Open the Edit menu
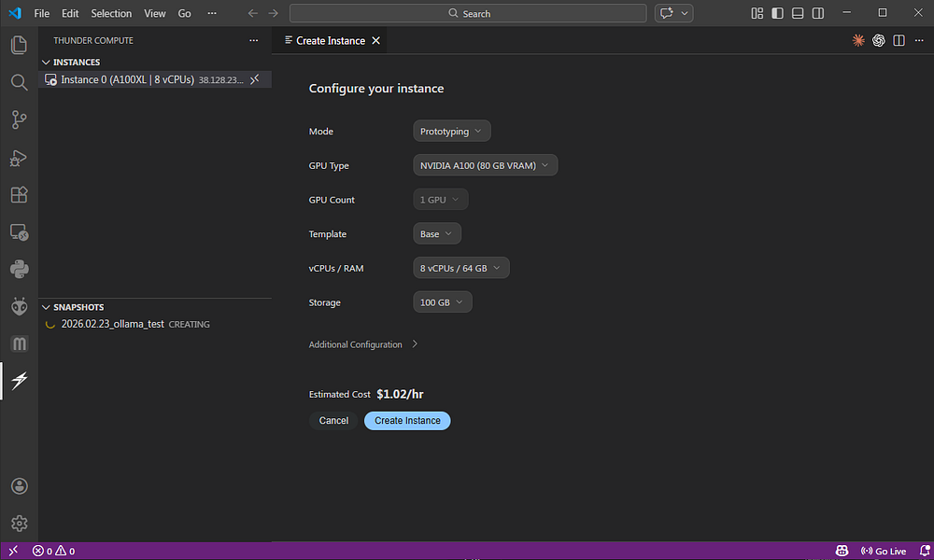 click(70, 13)
